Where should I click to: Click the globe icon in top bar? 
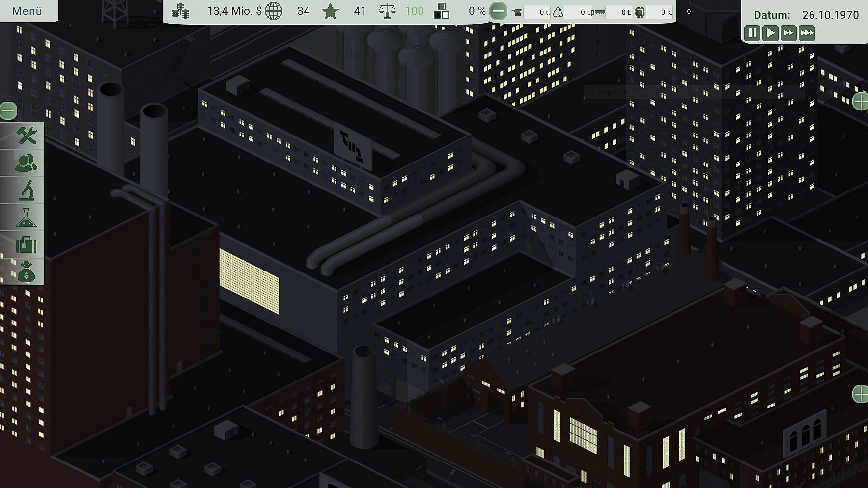(x=274, y=11)
